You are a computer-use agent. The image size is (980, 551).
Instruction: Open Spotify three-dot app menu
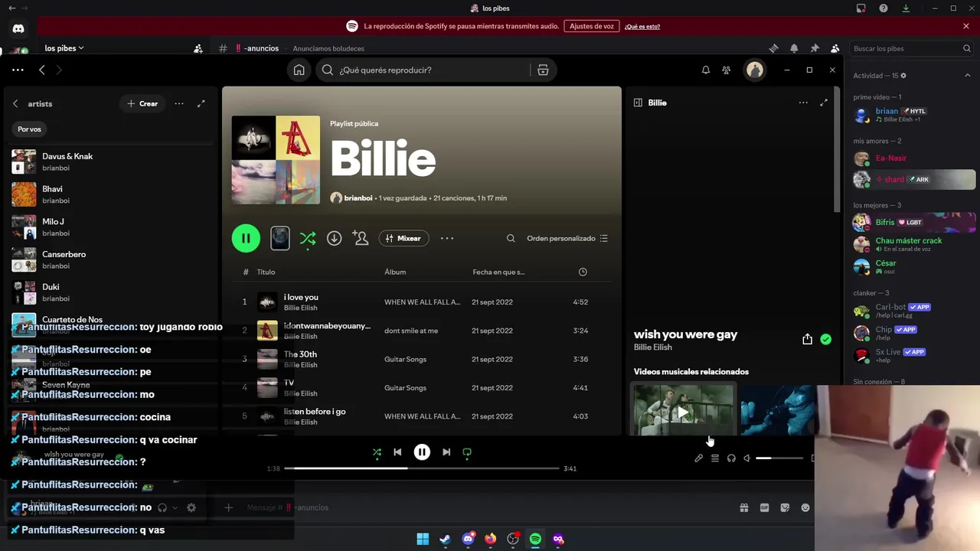tap(18, 70)
